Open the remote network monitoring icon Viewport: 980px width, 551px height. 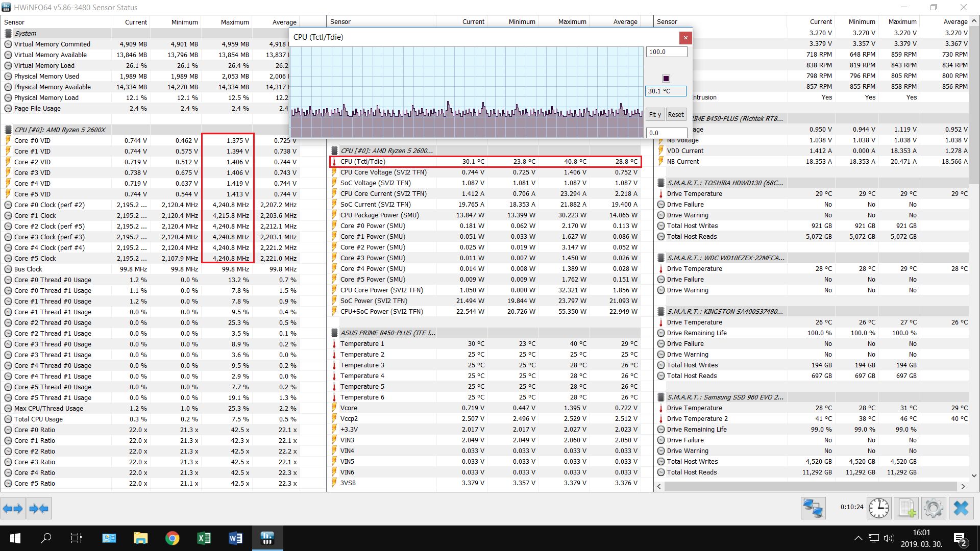(813, 508)
